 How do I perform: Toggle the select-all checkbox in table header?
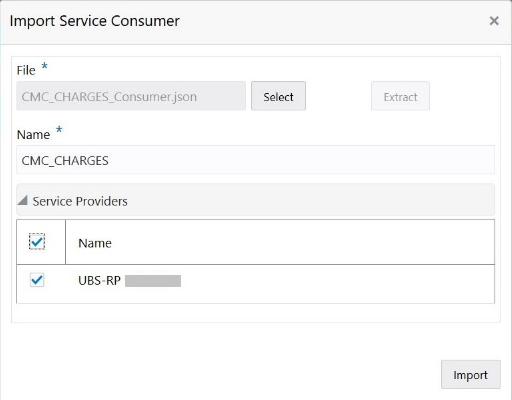37,242
